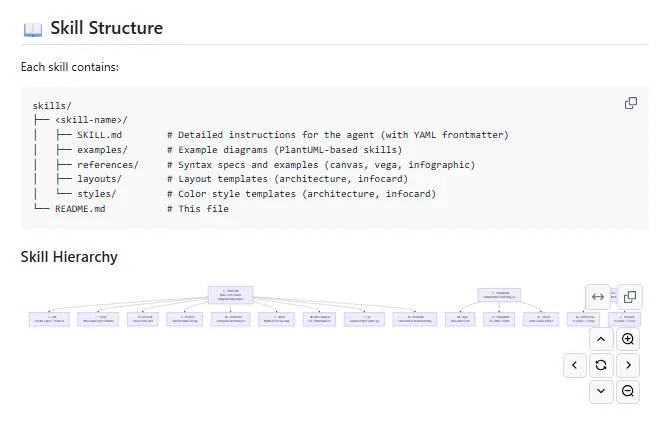Click the layouts/ entry in the tree
Image resolution: width=667 pixels, height=430 pixels.
(x=99, y=179)
